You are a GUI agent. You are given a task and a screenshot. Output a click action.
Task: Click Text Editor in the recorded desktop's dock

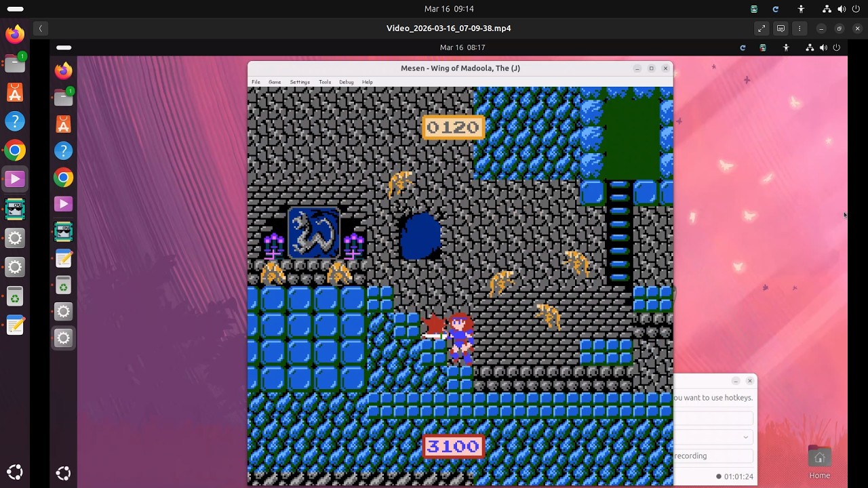63,258
